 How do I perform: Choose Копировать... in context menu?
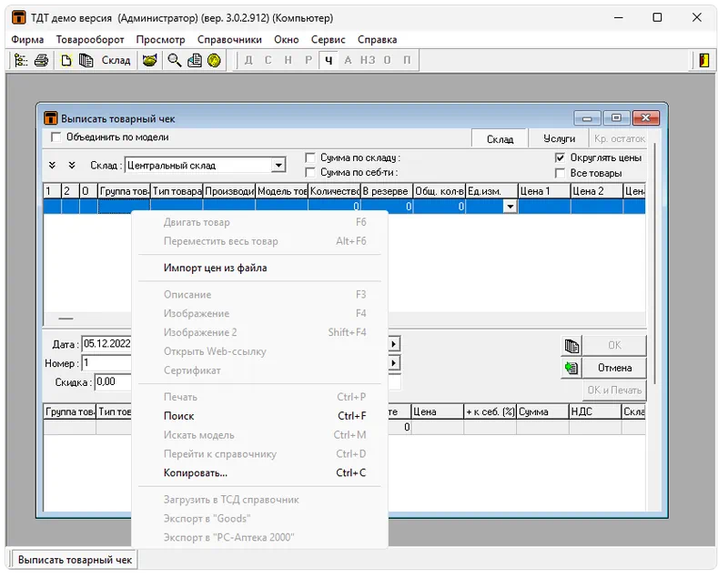pyautogui.click(x=260, y=473)
